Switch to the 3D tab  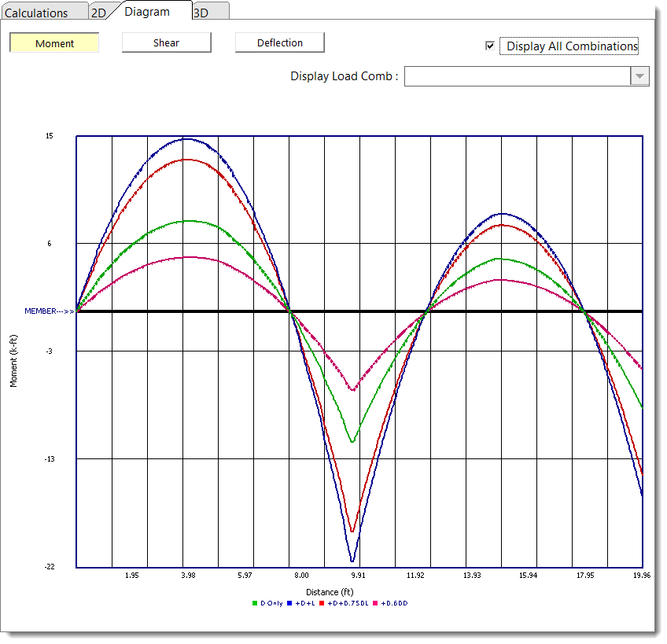pos(202,13)
